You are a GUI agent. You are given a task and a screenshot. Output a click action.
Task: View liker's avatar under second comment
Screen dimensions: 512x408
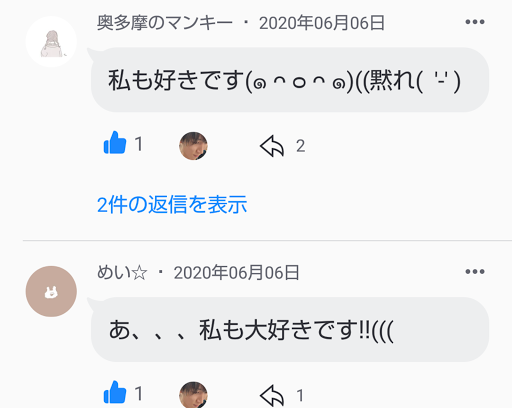(x=193, y=395)
